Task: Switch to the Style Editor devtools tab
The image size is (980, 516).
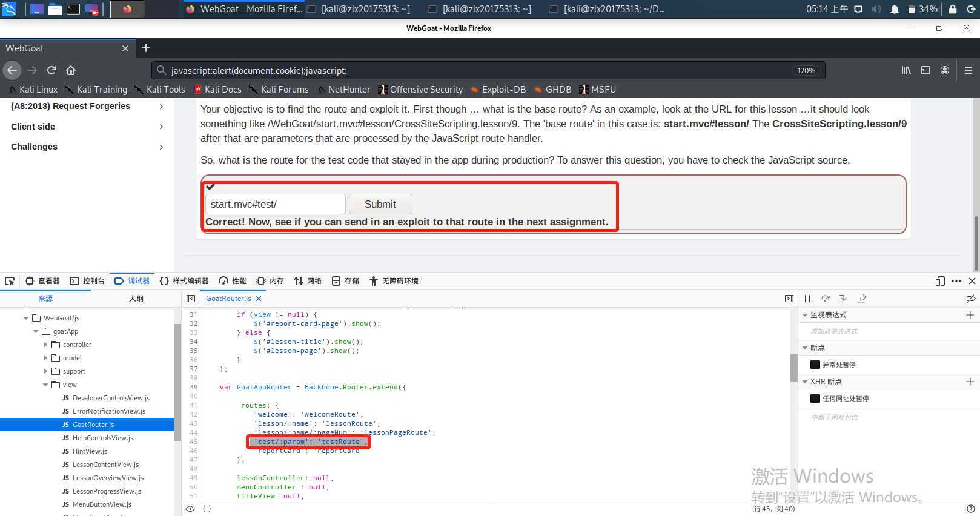Action: click(x=184, y=281)
